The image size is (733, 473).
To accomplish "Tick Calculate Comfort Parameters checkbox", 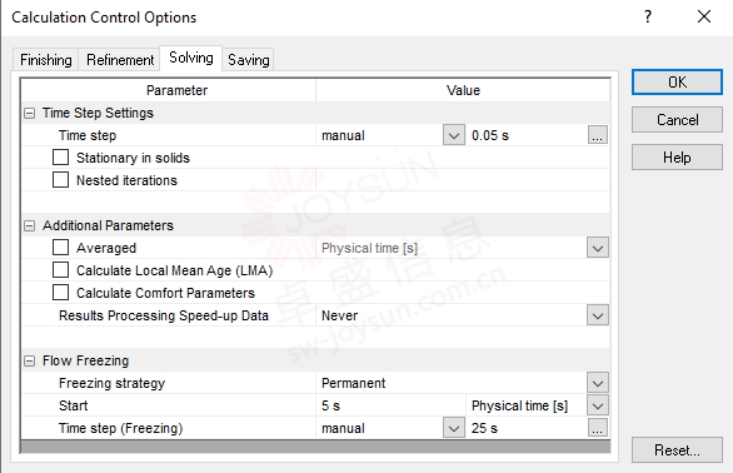I will click(61, 293).
